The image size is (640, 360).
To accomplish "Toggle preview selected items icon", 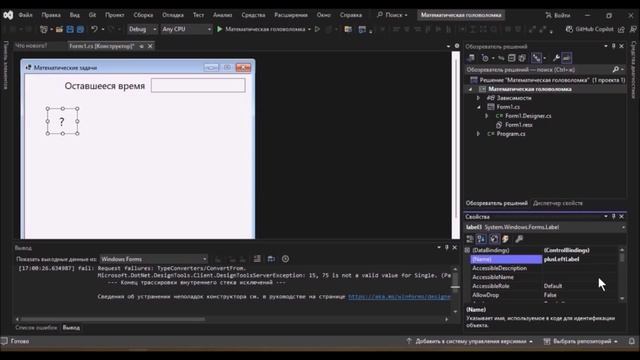I will coord(567,58).
